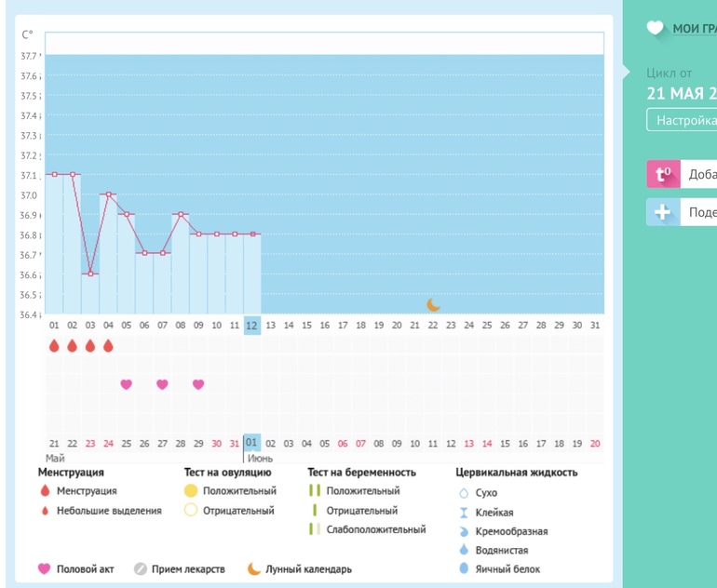The image size is (717, 588).
Task: Click the yellow Положительный ovulation test circle
Action: tap(191, 490)
